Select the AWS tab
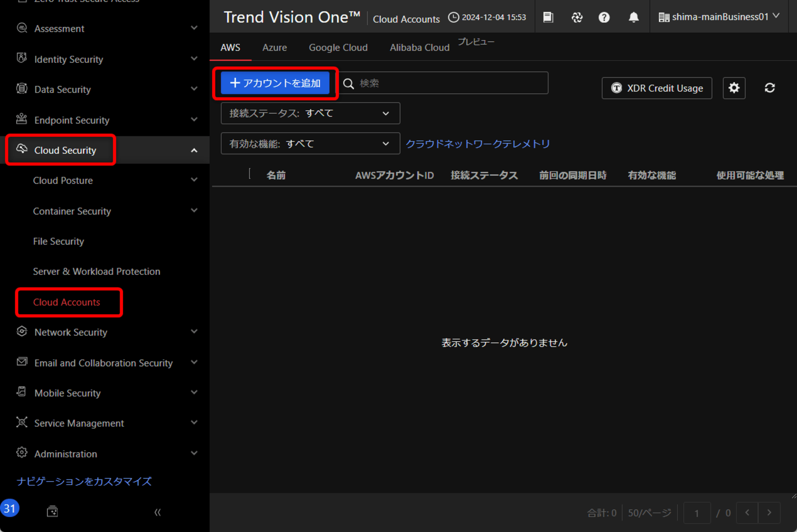The height and width of the screenshot is (532, 797). tap(230, 47)
